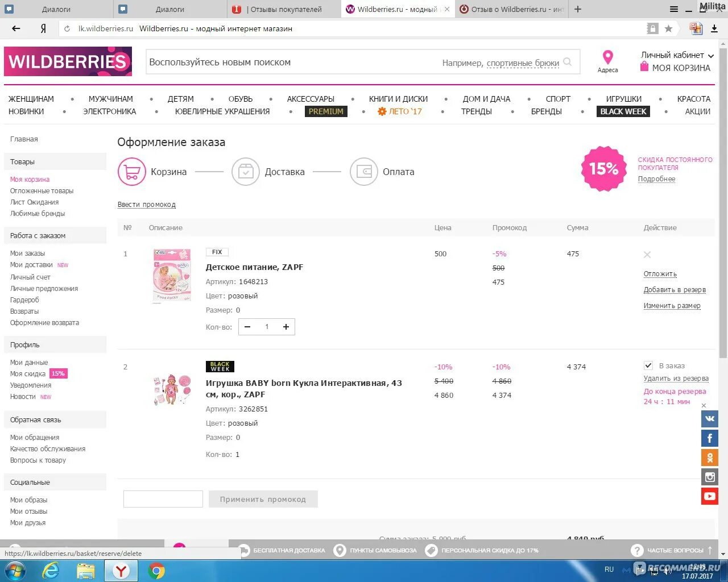Select the Оплата step icon
The width and height of the screenshot is (728, 582).
pyautogui.click(x=364, y=172)
